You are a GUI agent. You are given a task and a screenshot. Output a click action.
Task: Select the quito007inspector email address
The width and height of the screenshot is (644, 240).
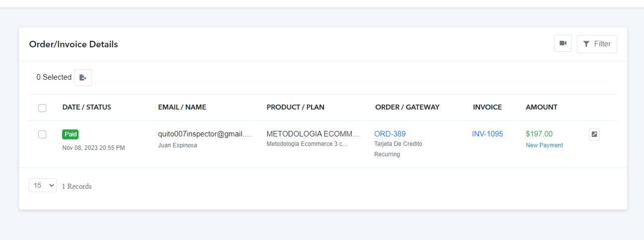(x=205, y=134)
